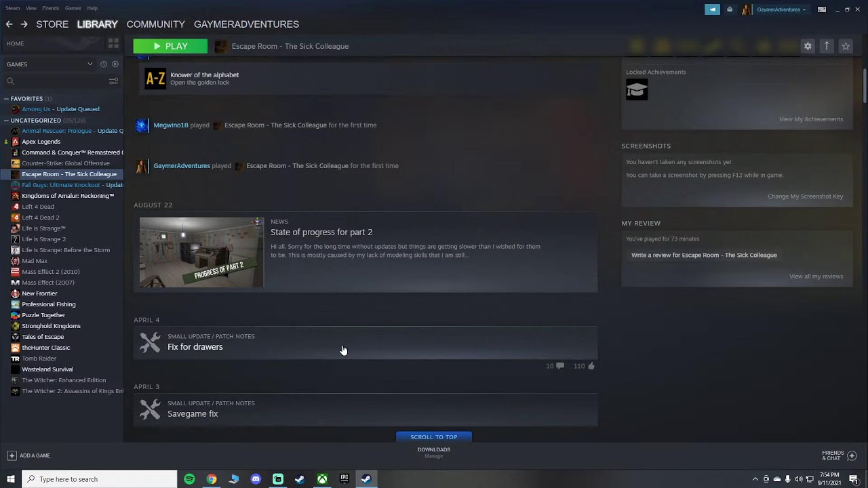Open View My Achievements link
Image resolution: width=868 pixels, height=488 pixels.
click(811, 119)
